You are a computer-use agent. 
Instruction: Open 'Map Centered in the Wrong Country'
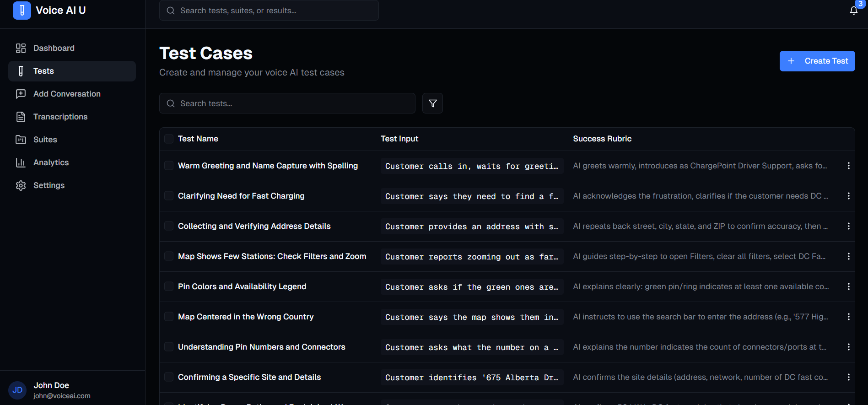coord(246,317)
